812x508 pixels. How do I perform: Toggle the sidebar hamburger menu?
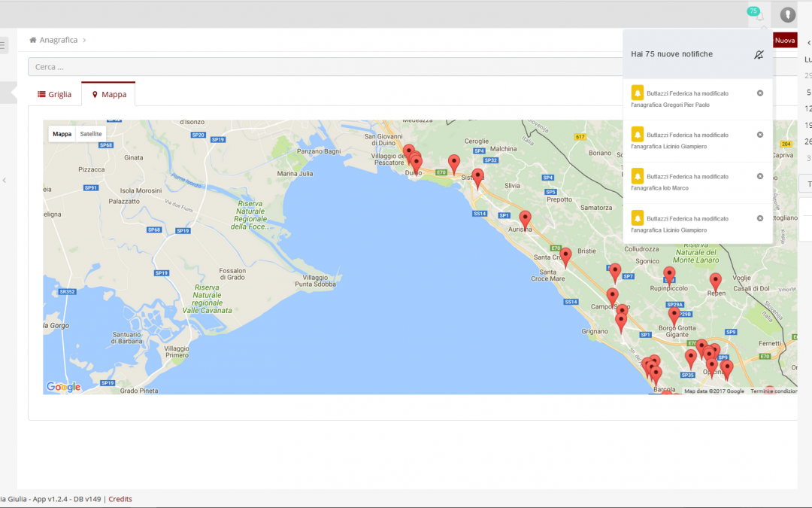2,46
